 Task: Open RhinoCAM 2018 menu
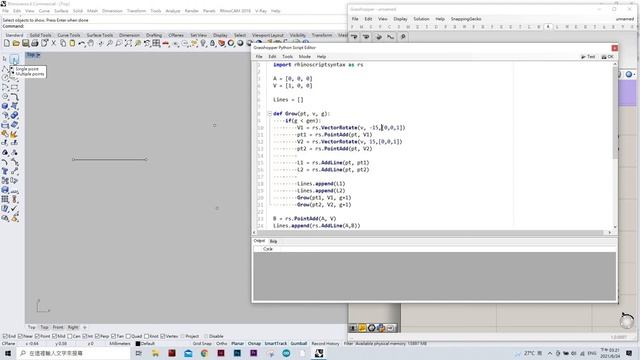235,11
